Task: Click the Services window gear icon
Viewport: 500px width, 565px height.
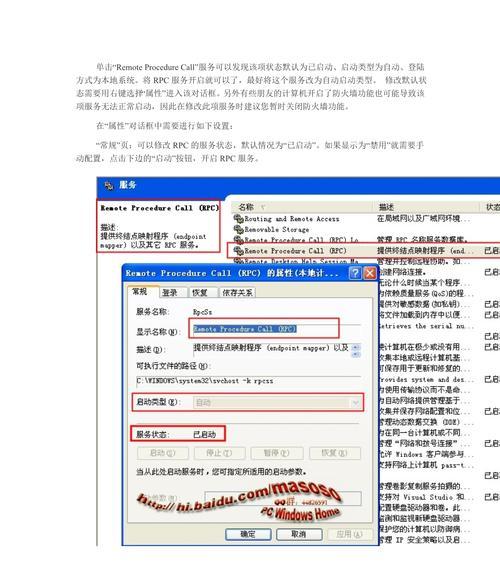Action: coord(108,185)
